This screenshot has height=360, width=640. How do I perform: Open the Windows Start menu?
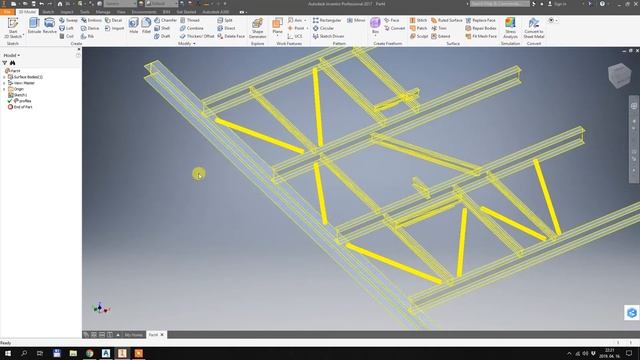point(7,353)
